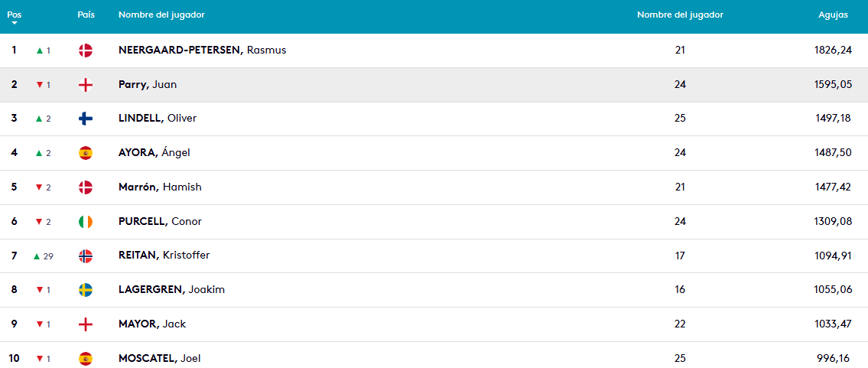
Task: Click Norway flag beside Reitan, Kristoffer
Action: click(86, 256)
